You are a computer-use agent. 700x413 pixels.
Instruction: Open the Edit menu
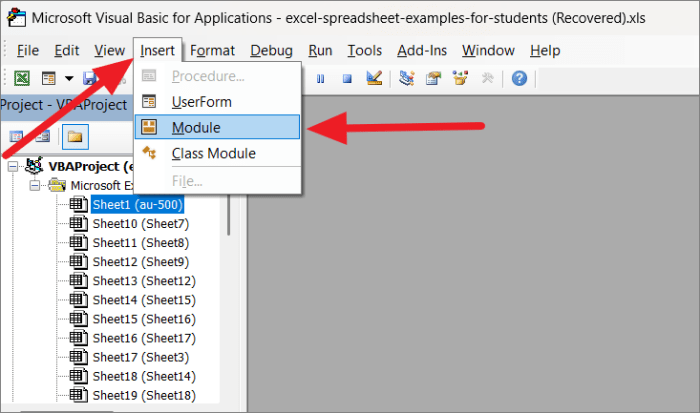coord(67,50)
